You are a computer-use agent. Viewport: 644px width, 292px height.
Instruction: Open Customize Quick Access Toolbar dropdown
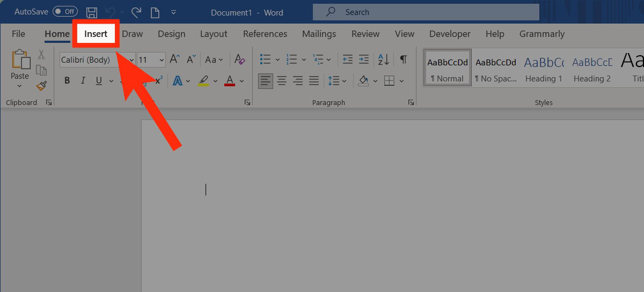(173, 12)
